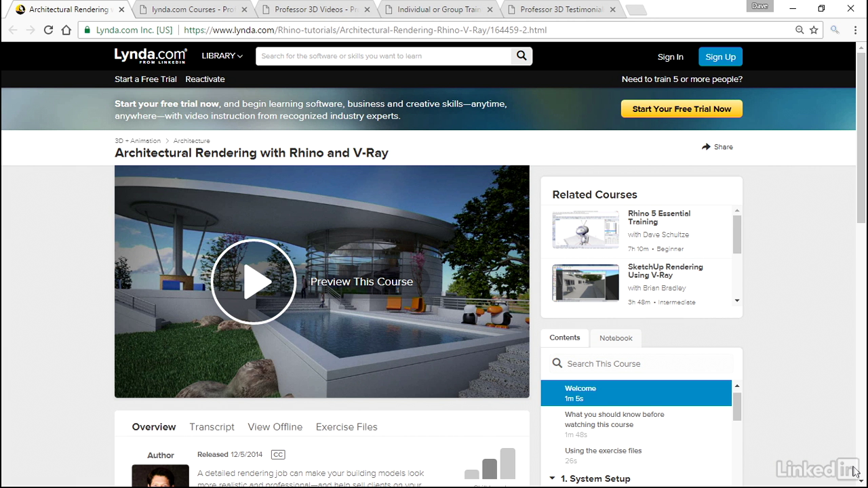This screenshot has height=488, width=868.
Task: Click the Architecture breadcrumb link
Action: click(x=191, y=141)
